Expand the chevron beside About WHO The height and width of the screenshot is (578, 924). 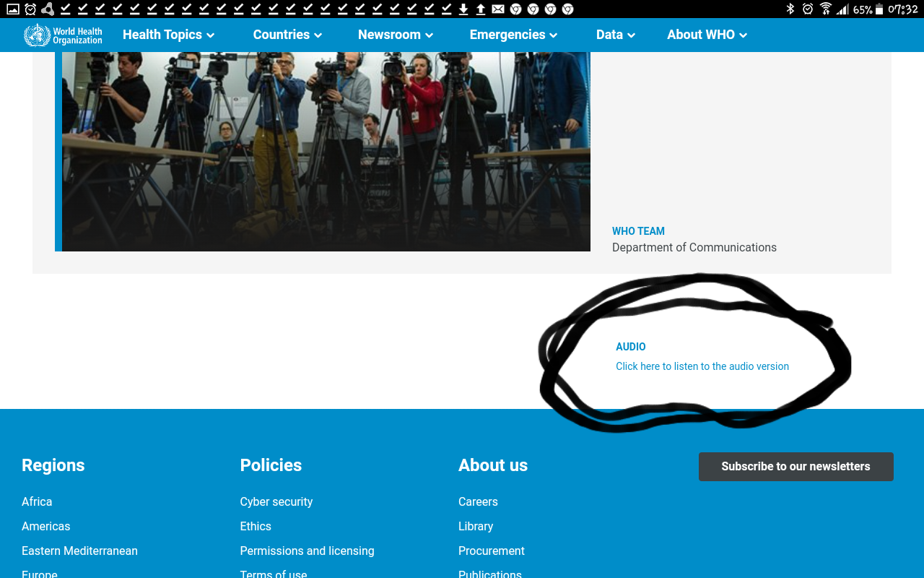744,35
